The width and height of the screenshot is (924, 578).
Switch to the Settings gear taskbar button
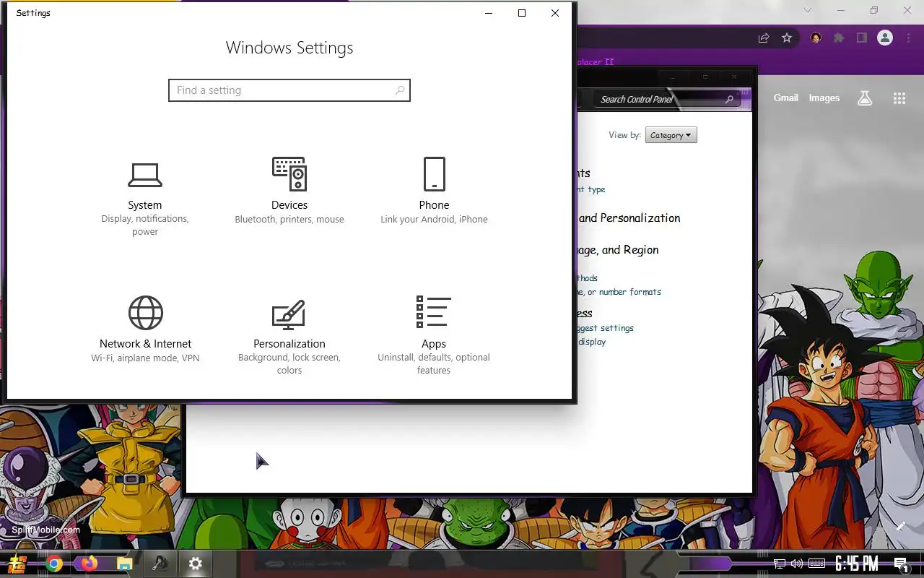[x=196, y=564]
